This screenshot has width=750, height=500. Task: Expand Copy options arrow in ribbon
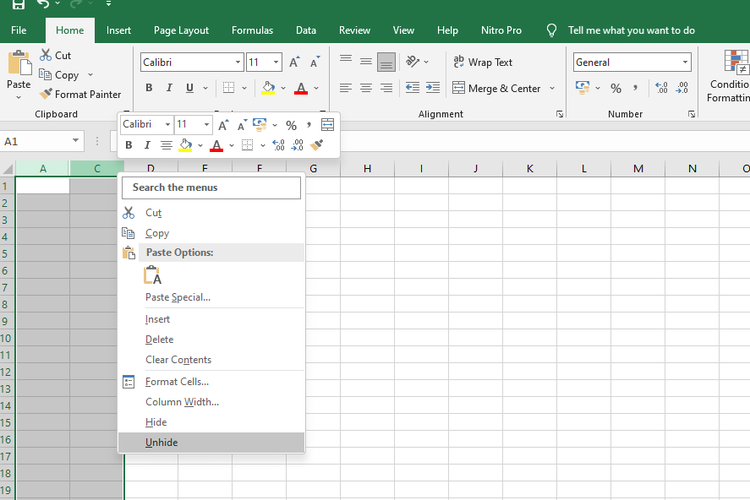tap(90, 75)
